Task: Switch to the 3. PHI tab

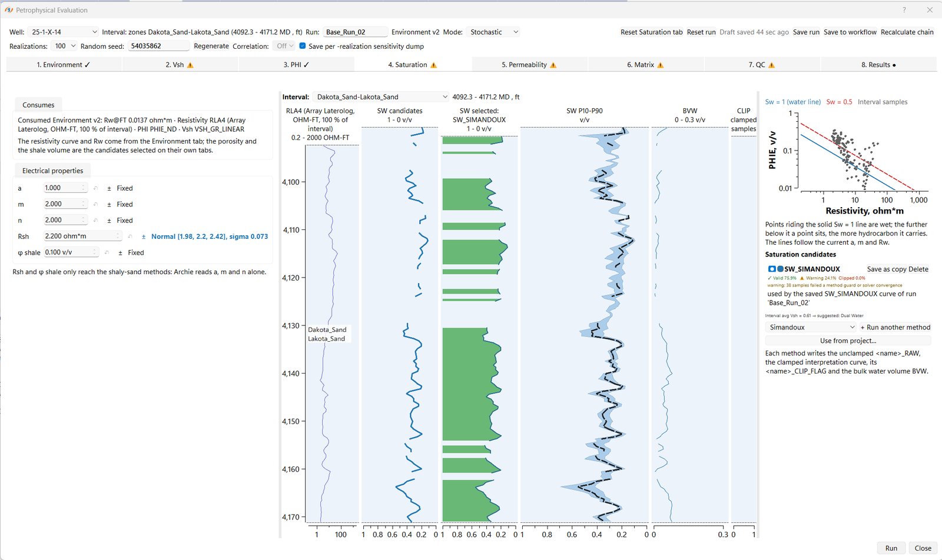Action: pyautogui.click(x=296, y=65)
